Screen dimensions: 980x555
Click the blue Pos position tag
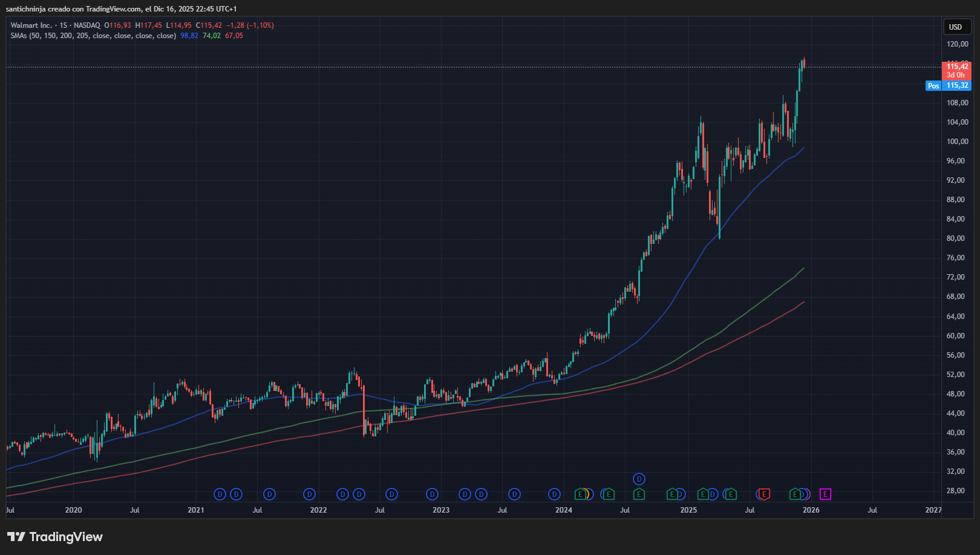933,86
